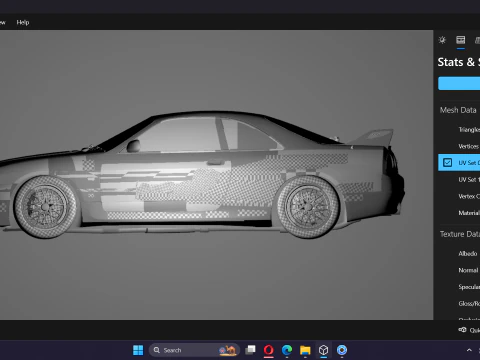Open File Explorer from taskbar
Screen dimensions: 480x360
pyautogui.click(x=305, y=350)
